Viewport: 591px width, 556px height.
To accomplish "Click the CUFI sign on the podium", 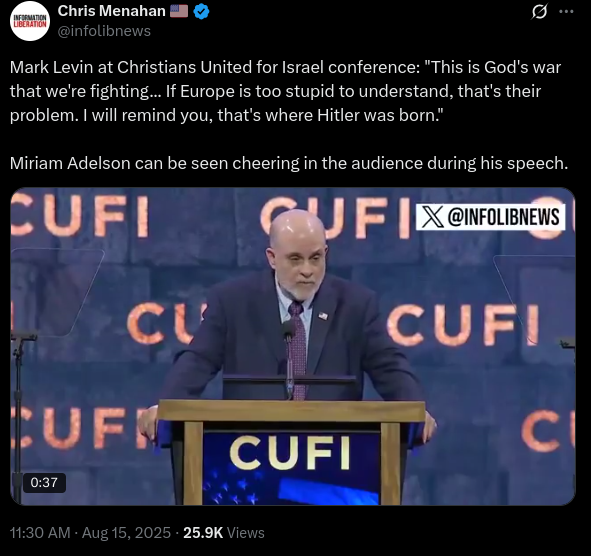I will point(289,453).
